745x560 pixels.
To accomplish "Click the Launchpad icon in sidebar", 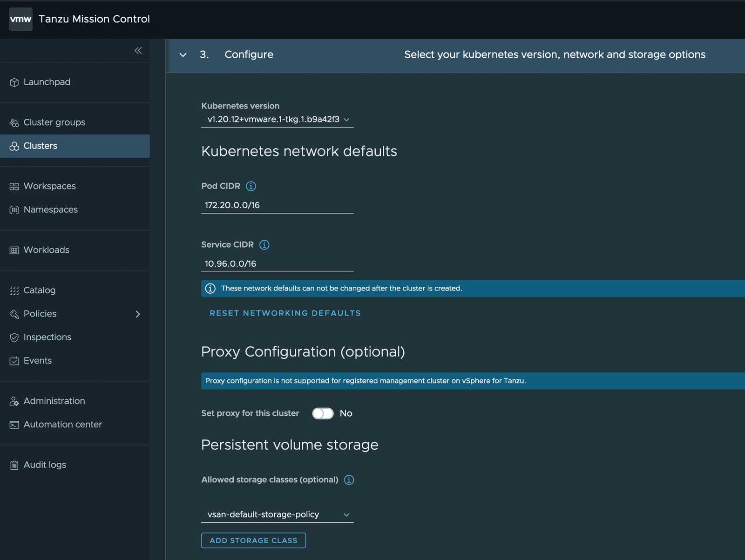I will click(x=14, y=82).
